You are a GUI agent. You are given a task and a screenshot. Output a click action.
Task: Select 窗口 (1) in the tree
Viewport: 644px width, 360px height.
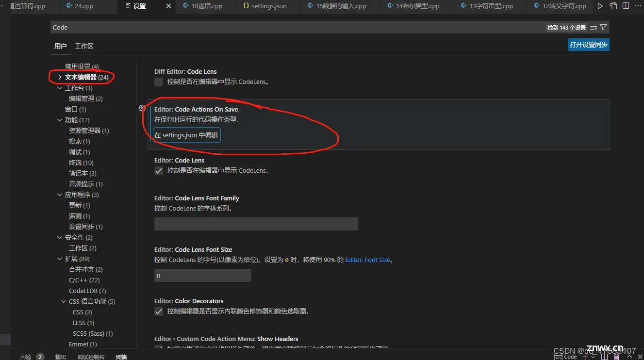pyautogui.click(x=75, y=109)
